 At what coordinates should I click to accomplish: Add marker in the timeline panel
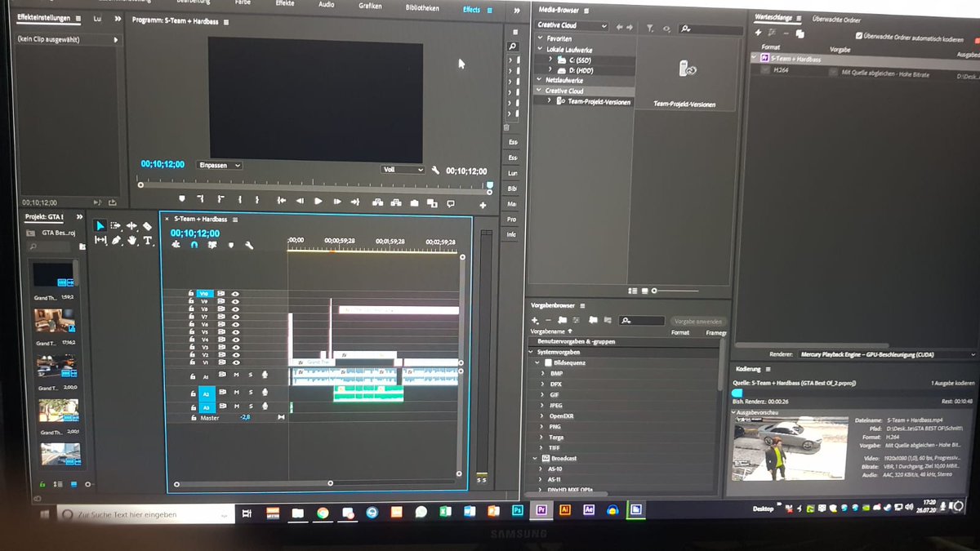pyautogui.click(x=231, y=245)
